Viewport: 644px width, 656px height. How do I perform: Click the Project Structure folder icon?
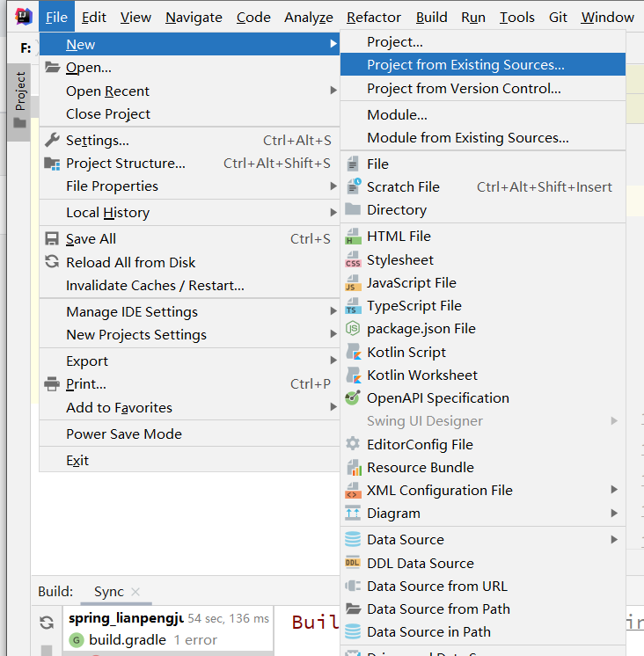tap(52, 164)
